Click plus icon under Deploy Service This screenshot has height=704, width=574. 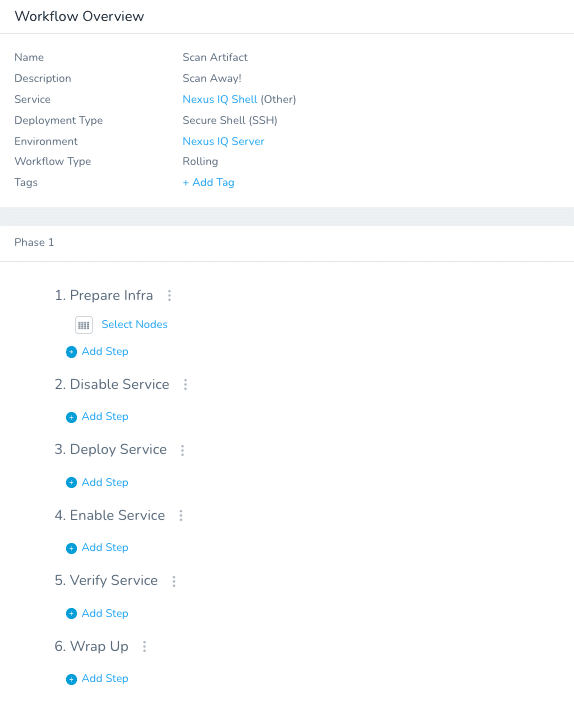tap(71, 483)
